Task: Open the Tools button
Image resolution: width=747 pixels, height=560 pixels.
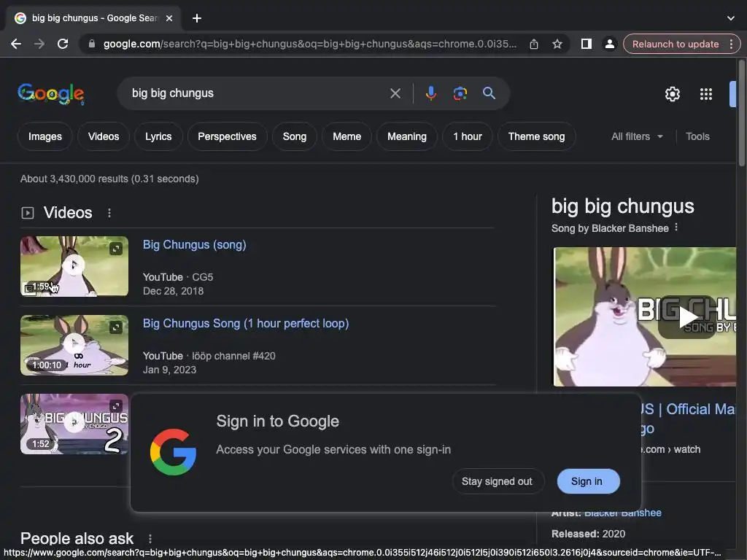Action: point(697,136)
